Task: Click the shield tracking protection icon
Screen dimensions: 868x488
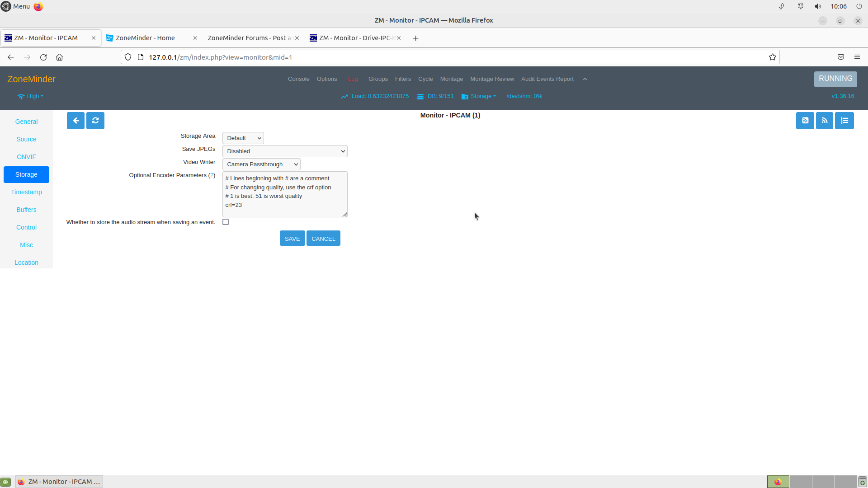Action: coord(128,57)
